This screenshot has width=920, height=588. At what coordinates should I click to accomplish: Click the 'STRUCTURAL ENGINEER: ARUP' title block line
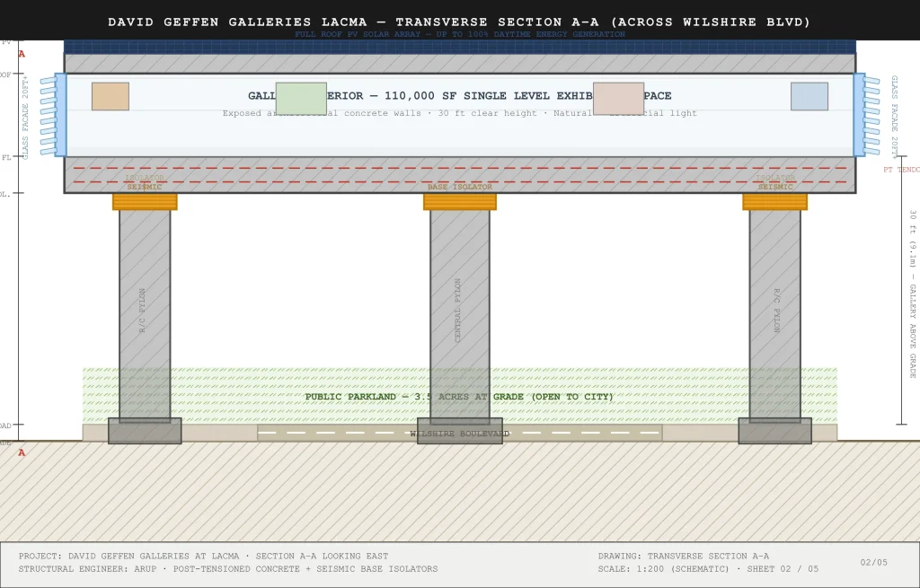pos(227,568)
